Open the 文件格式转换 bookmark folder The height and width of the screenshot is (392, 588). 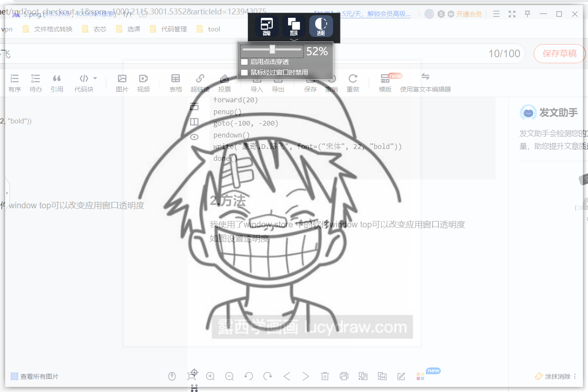click(48, 29)
